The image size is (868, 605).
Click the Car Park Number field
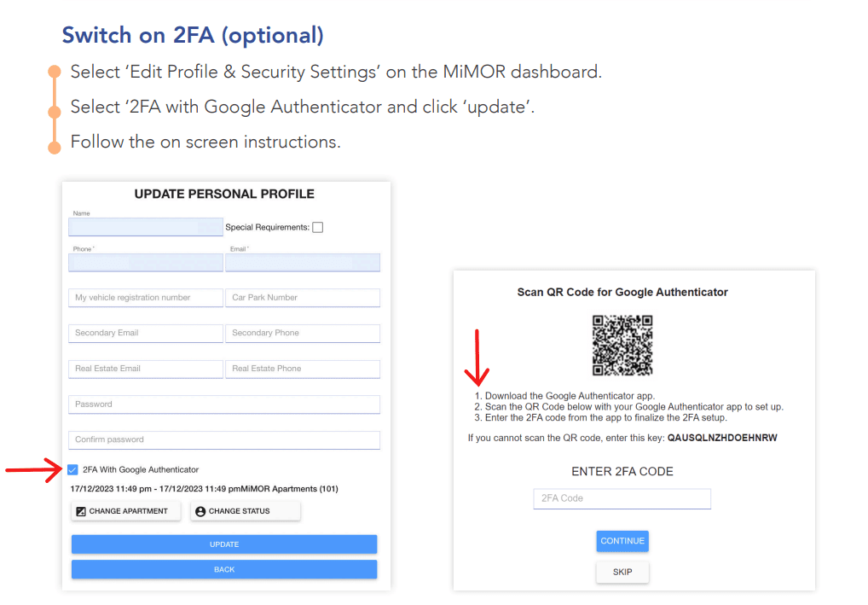[x=303, y=298]
